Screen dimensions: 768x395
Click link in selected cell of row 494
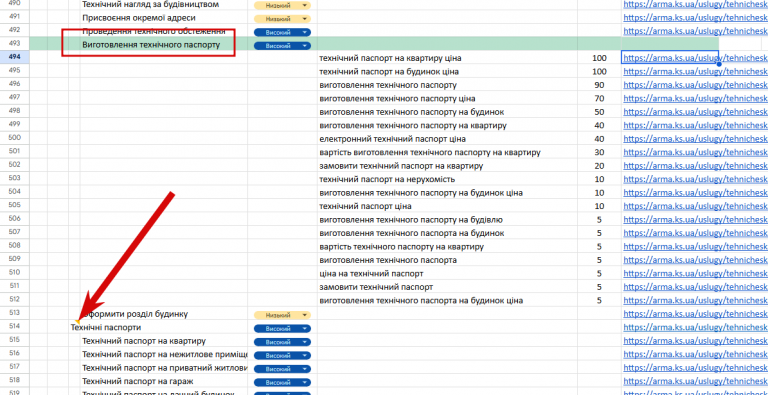(695, 58)
